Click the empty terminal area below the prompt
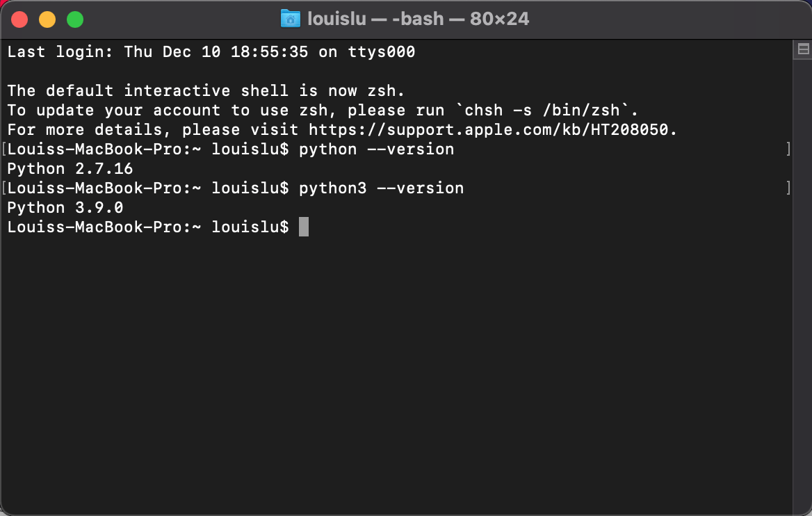 [x=396, y=373]
